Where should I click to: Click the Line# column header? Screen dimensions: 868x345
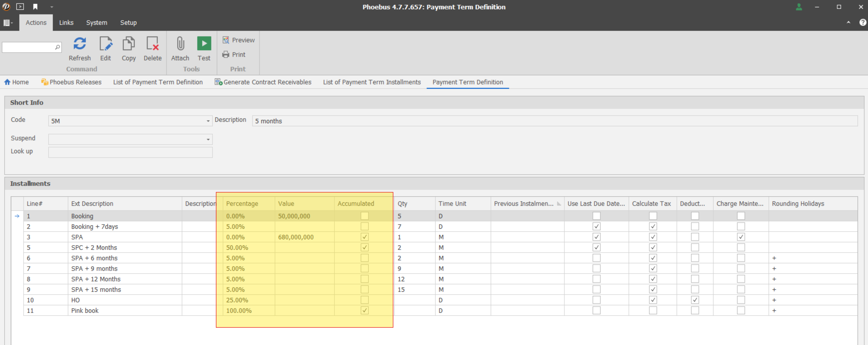[x=46, y=204]
